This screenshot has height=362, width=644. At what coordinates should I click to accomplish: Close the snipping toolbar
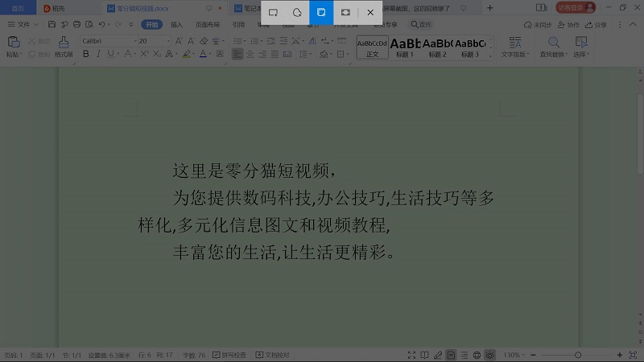coord(369,13)
